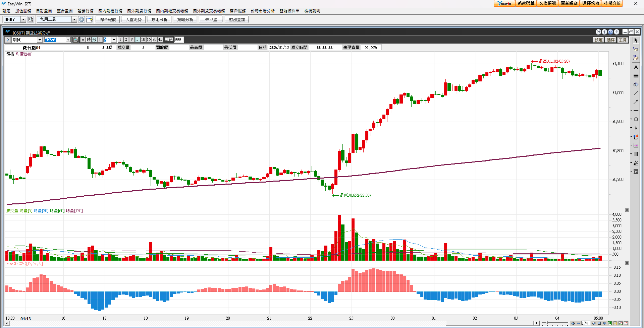Open the 證券行情 menu

click(x=86, y=11)
